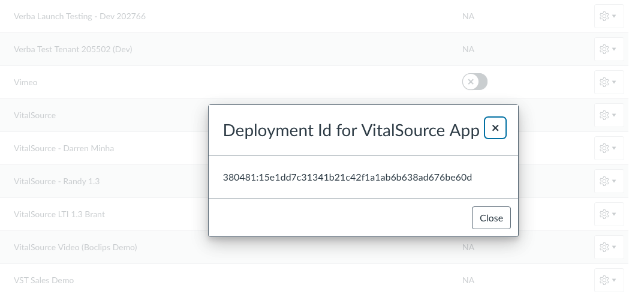Click Verba Test Tenant 205502 (Dev) name
The image size is (644, 294).
(73, 49)
